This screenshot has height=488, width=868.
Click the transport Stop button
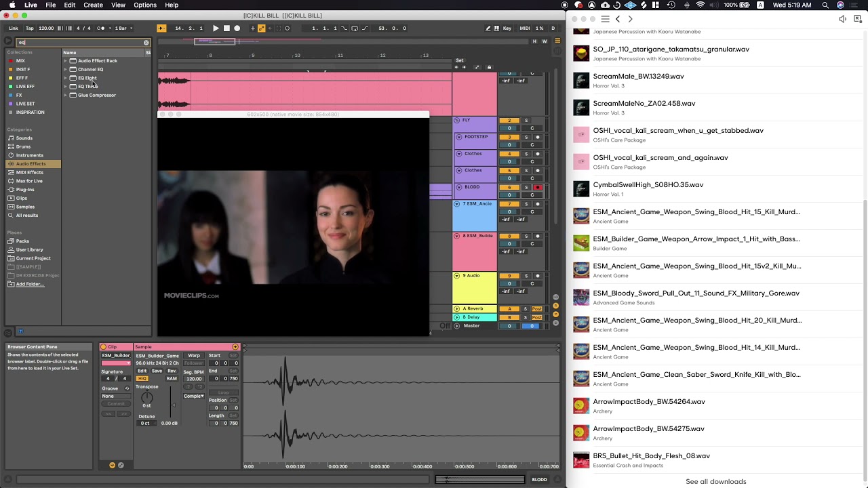[x=226, y=28]
